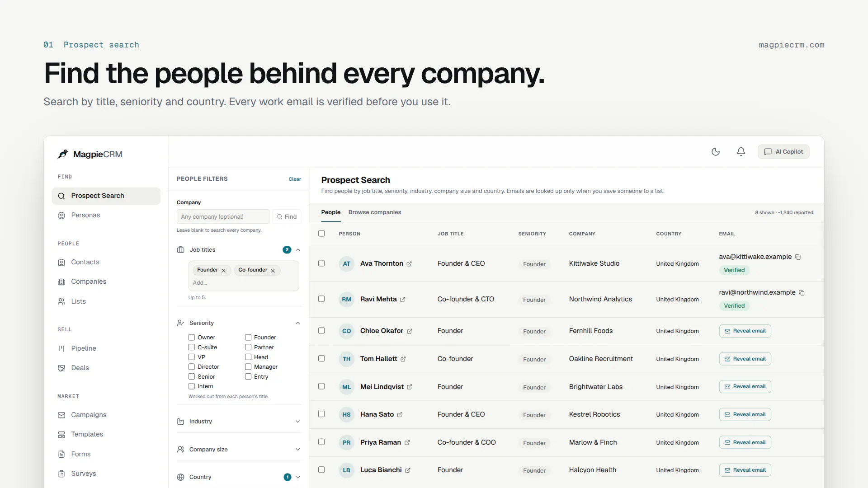Check the Intern seniority option
868x488 pixels.
(192, 386)
